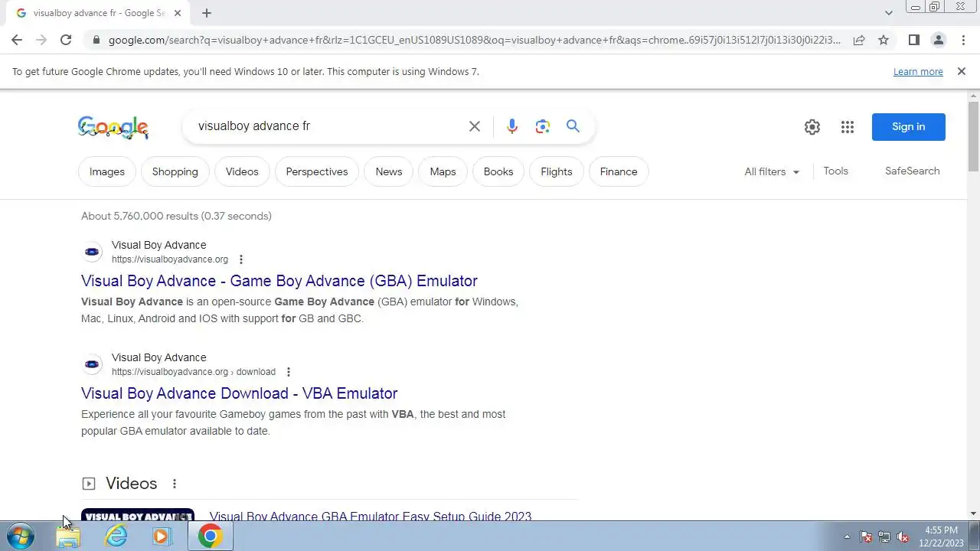Image resolution: width=980 pixels, height=551 pixels.
Task: Open the Windows Start menu
Action: [x=20, y=536]
